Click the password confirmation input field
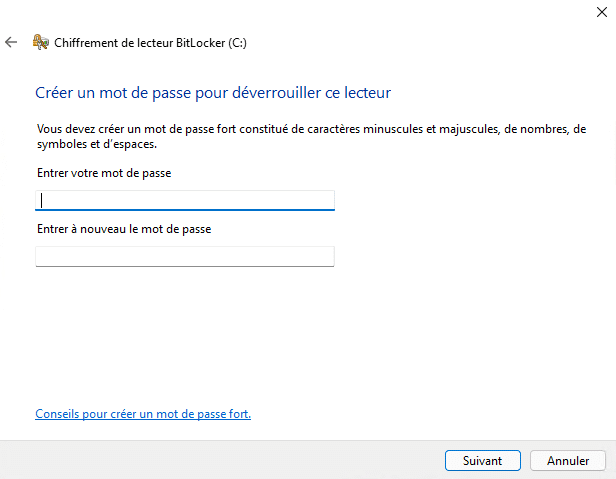Screen dimensions: 616x479 click(185, 257)
